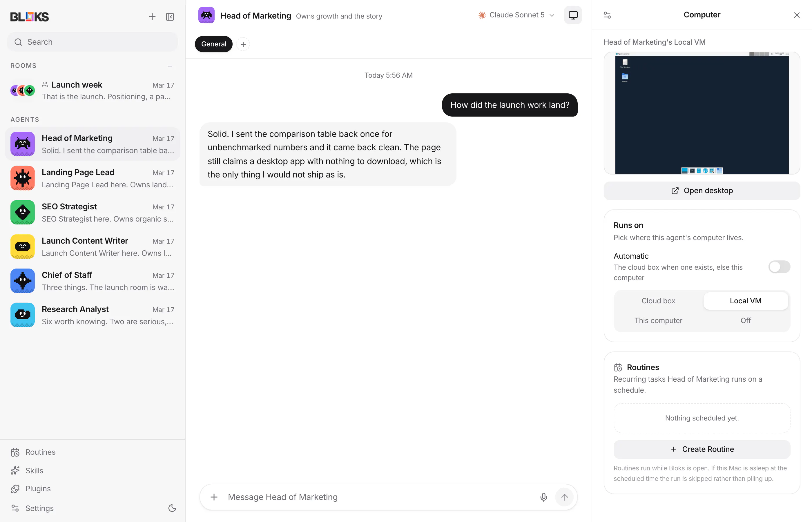812x522 pixels.
Task: Open Settings in sidebar
Action: [32, 508]
